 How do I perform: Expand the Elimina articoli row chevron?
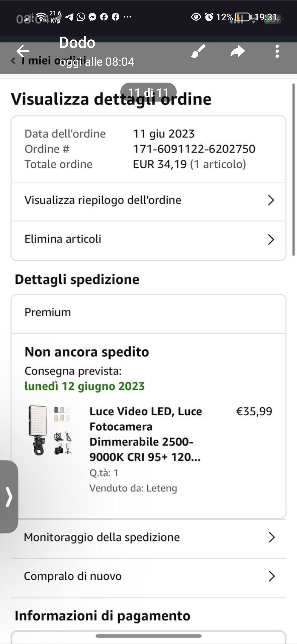click(x=271, y=239)
